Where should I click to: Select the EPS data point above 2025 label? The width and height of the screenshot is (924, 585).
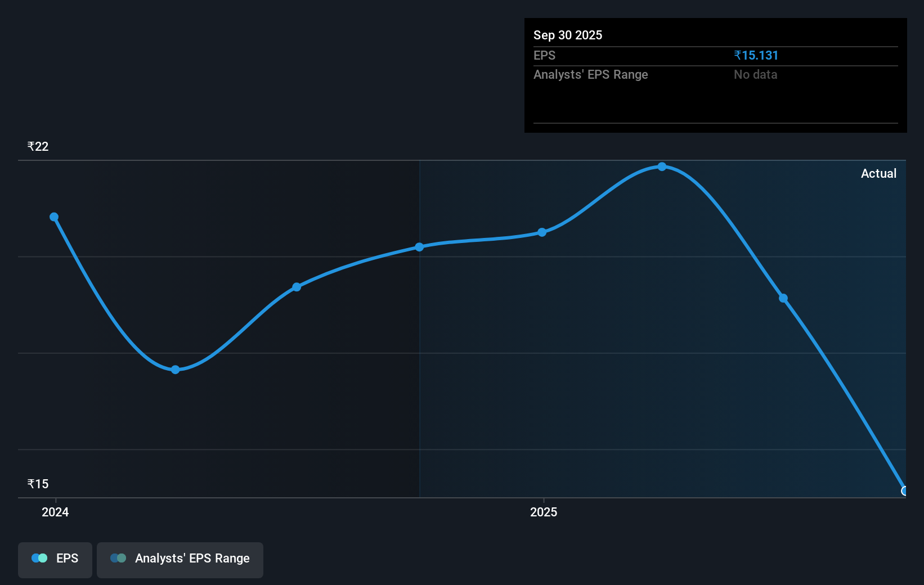pyautogui.click(x=542, y=232)
